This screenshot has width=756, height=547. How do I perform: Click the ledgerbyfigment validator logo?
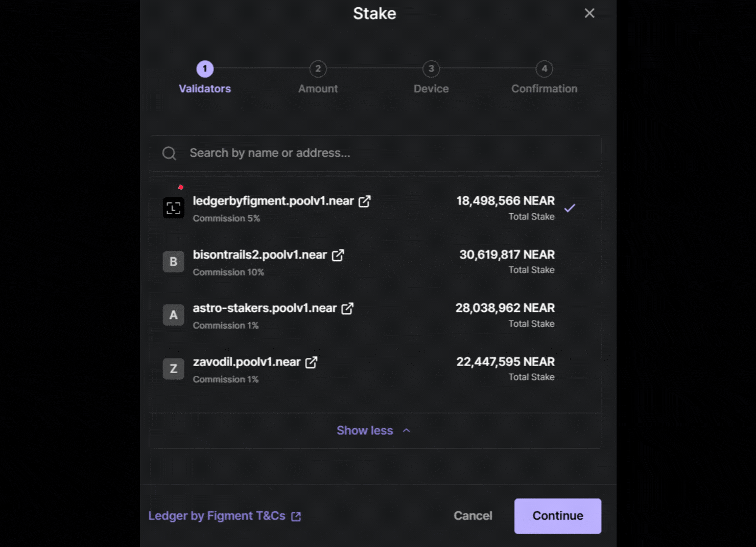pos(174,208)
